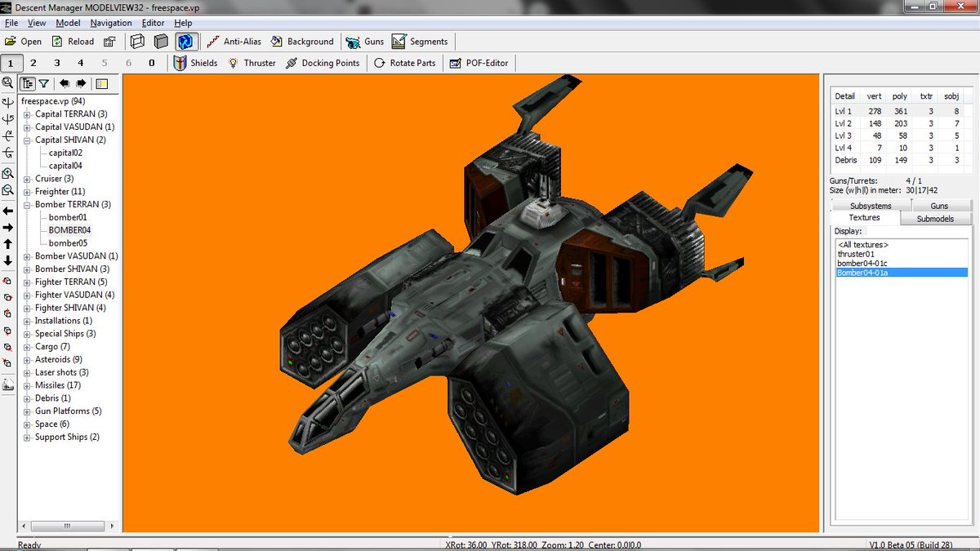This screenshot has width=980, height=551.
Task: Reload the current model
Action: [73, 42]
